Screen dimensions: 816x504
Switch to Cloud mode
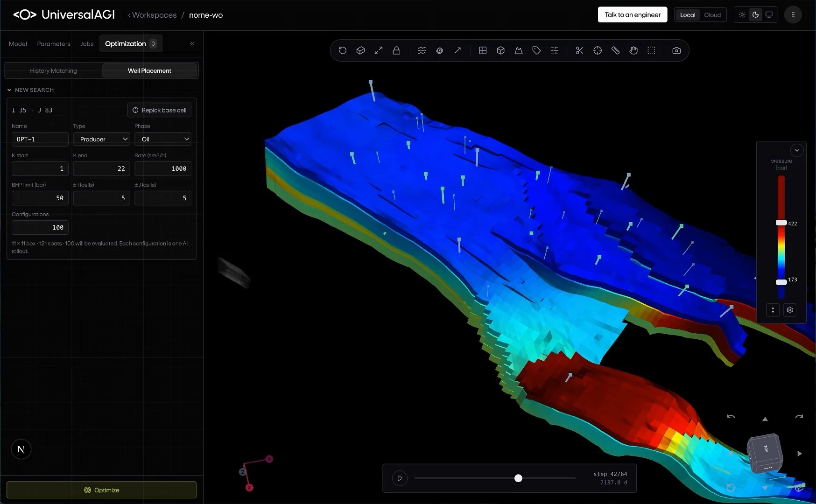(712, 15)
